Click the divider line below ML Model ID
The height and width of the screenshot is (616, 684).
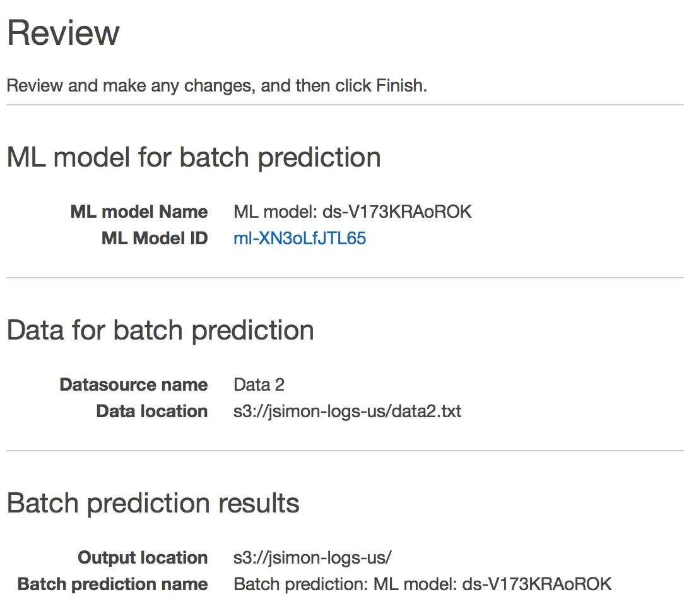[345, 278]
